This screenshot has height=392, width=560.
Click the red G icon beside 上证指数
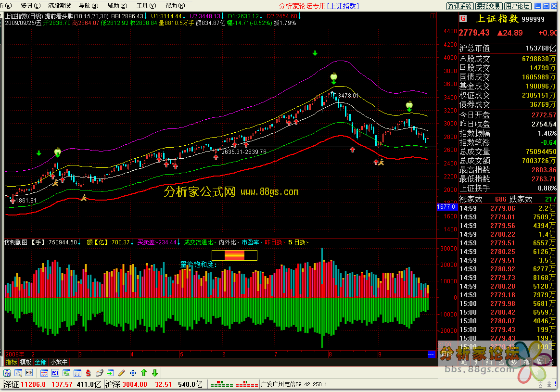(463, 19)
